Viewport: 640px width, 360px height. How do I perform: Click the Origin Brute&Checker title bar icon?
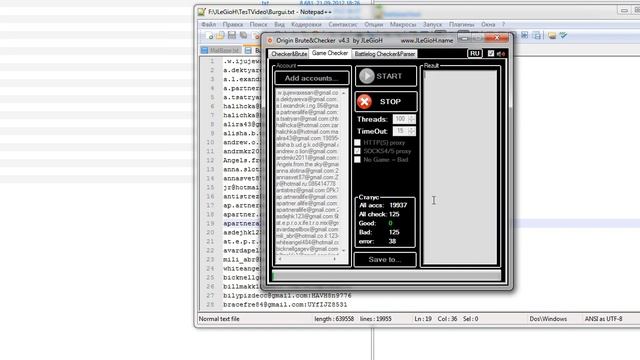click(x=270, y=40)
